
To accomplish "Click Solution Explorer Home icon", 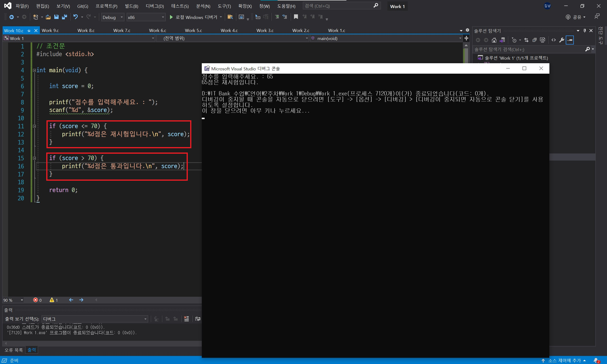I will [x=494, y=40].
